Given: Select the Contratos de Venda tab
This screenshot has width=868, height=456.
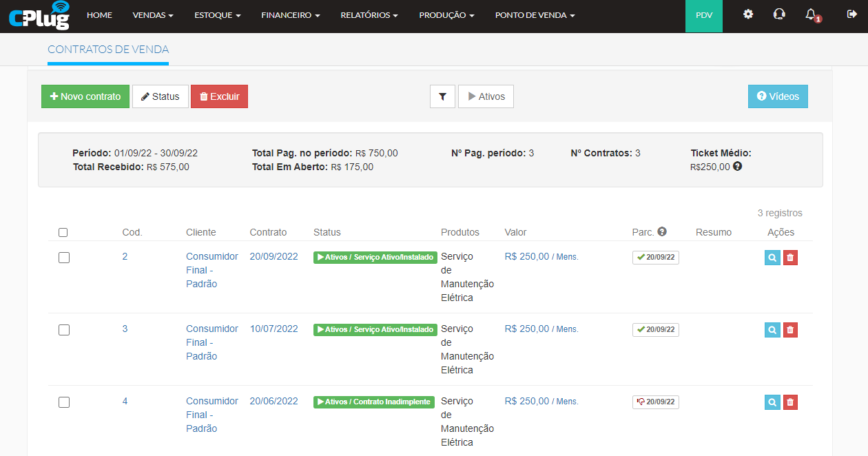Looking at the screenshot, I should [x=108, y=50].
